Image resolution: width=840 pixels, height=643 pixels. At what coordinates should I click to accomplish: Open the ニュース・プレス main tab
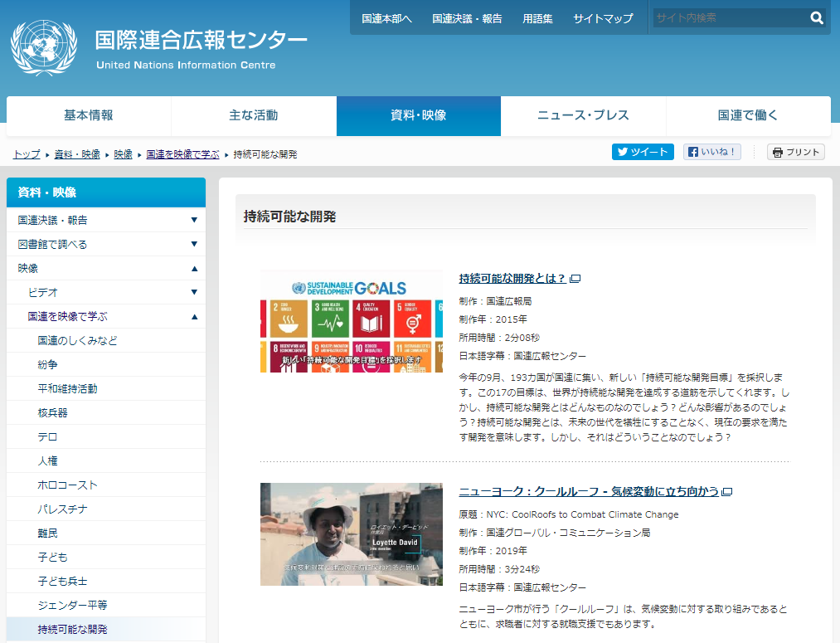click(584, 116)
